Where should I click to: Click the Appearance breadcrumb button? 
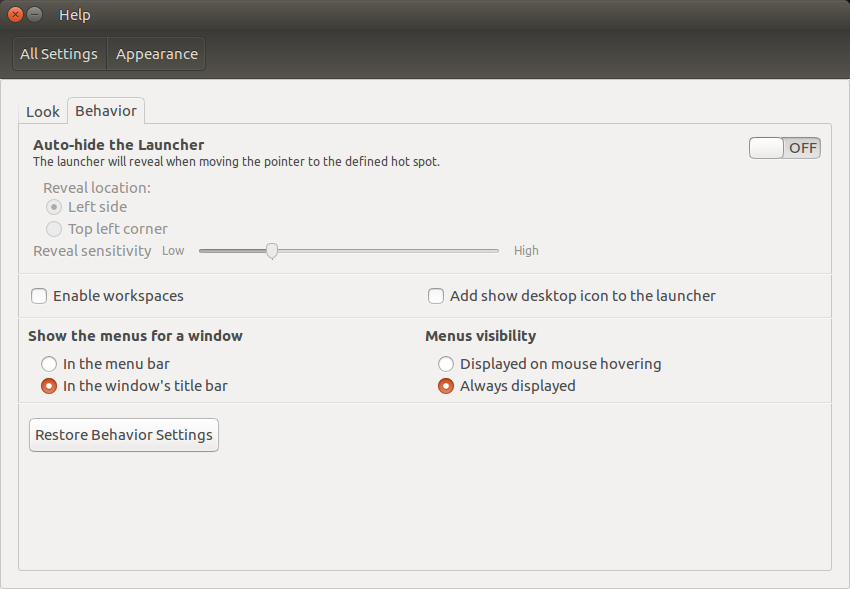[x=157, y=54]
